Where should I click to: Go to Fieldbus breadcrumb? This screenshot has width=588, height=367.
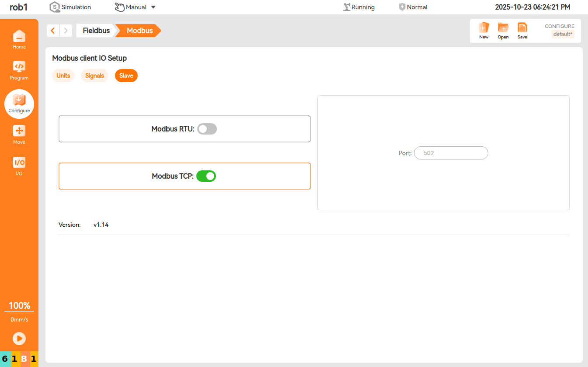(x=96, y=31)
